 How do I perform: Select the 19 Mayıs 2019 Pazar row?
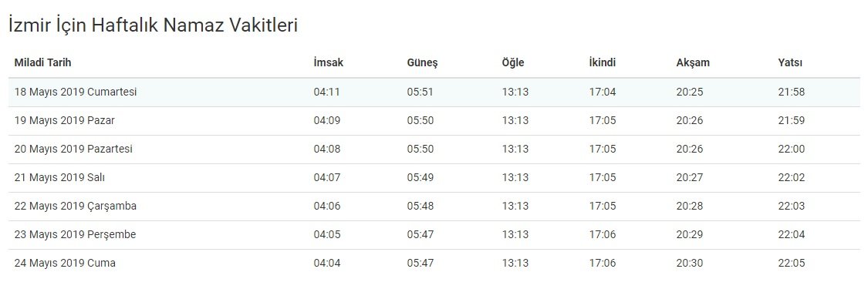pyautogui.click(x=434, y=121)
